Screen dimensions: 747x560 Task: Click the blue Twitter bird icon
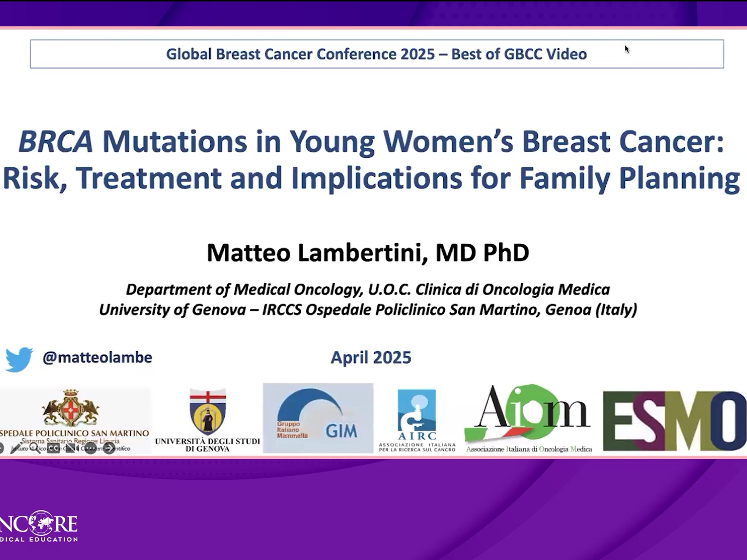[19, 359]
